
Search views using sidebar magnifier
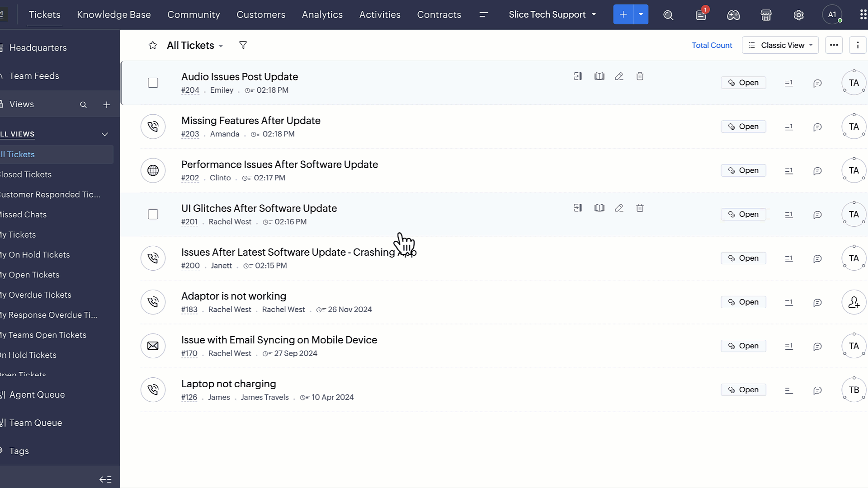(83, 104)
